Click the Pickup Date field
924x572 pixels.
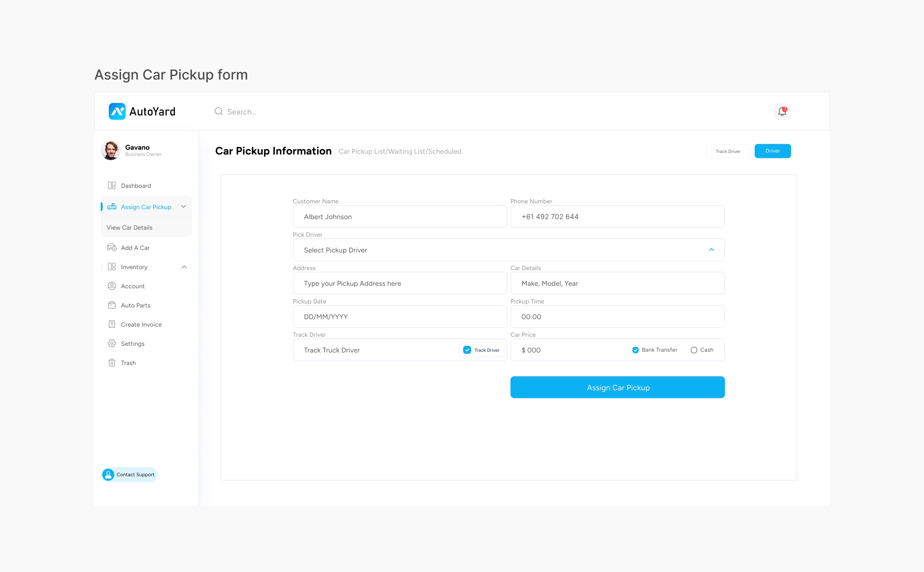tap(400, 317)
